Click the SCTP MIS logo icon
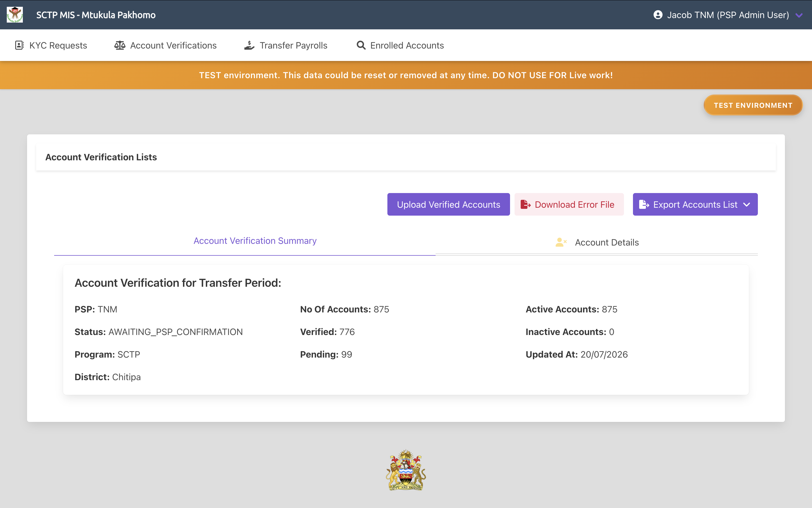This screenshot has width=812, height=508. [x=15, y=15]
